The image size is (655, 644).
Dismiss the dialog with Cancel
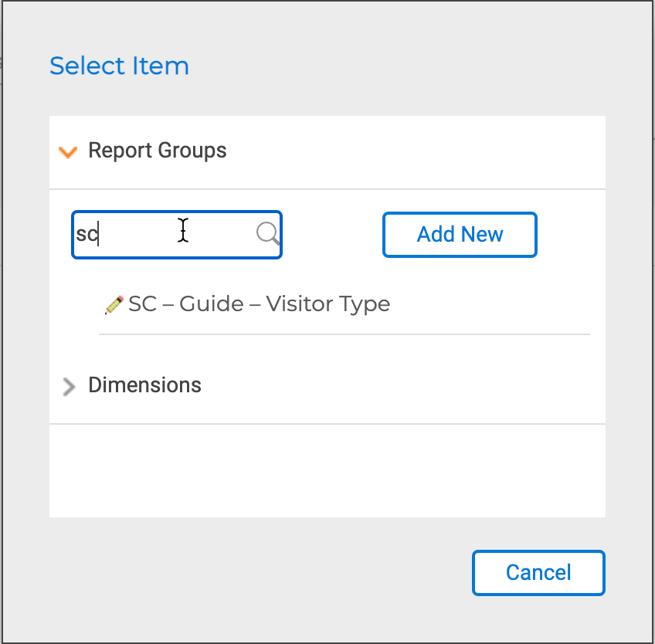(x=538, y=572)
